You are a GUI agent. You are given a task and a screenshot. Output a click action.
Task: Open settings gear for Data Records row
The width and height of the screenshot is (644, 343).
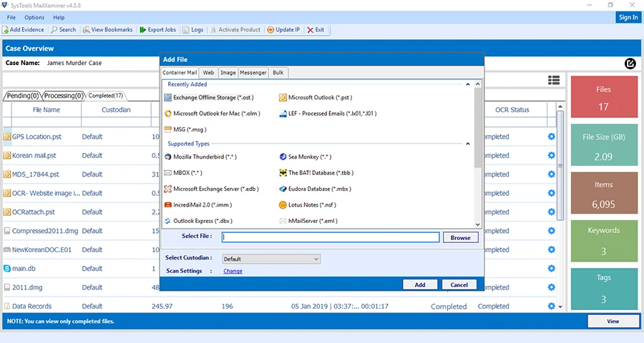click(x=551, y=306)
